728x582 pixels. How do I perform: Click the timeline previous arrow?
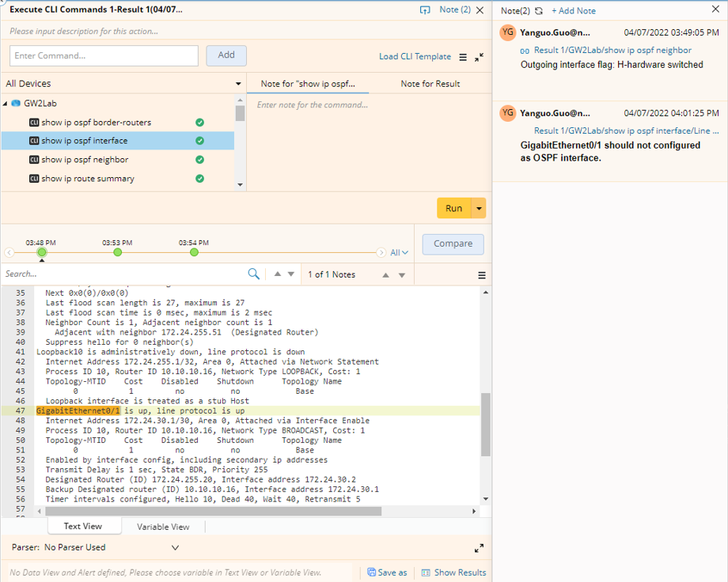tap(9, 252)
